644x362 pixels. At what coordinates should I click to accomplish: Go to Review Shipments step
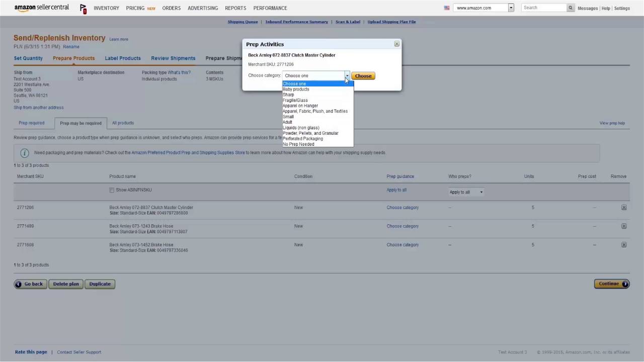coord(173,58)
